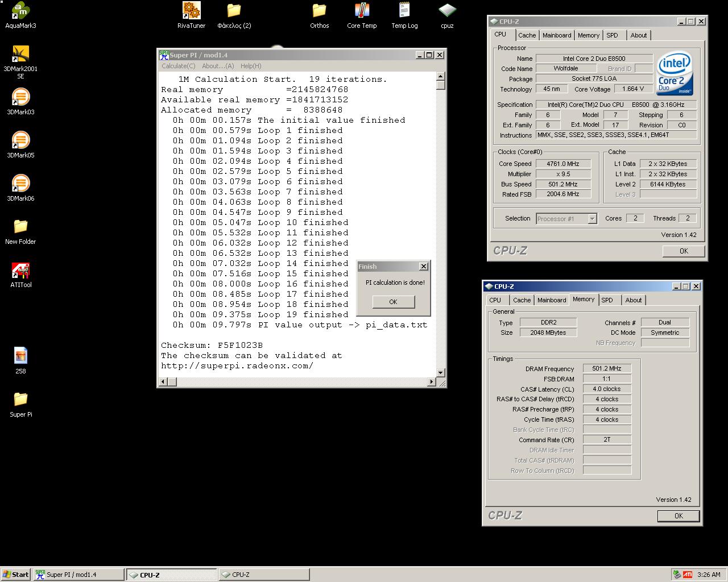Switch to About tab in upper CPU-Z
The image size is (728, 582).
[639, 35]
